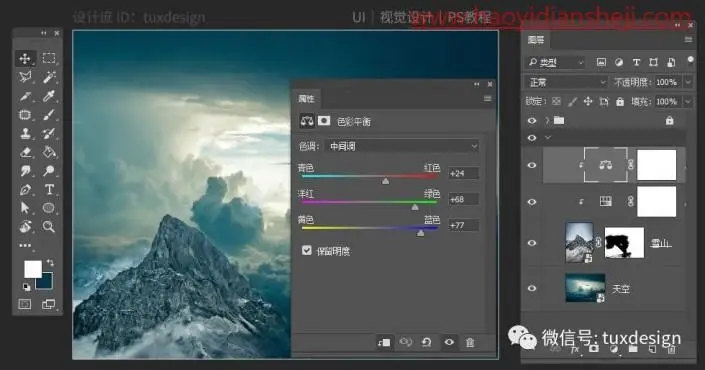705x370 pixels.
Task: Click clip-to-layer icon in Properties panel
Action: tap(384, 343)
